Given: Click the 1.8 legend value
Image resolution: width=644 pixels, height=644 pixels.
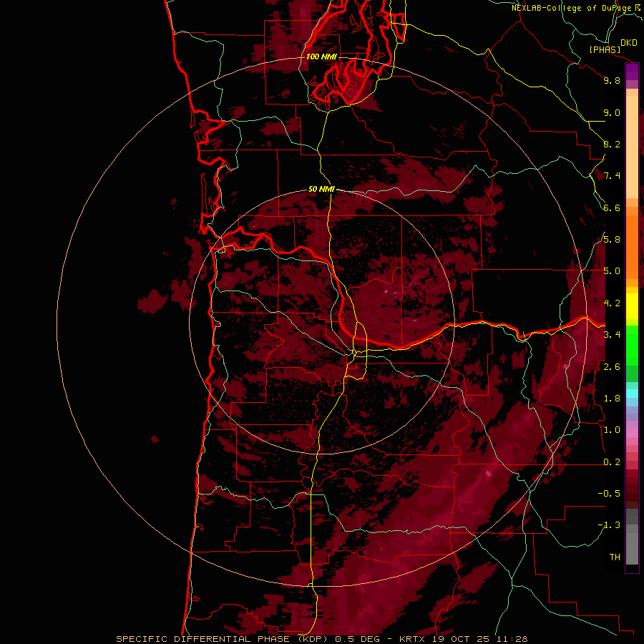Looking at the screenshot, I should [x=612, y=399].
